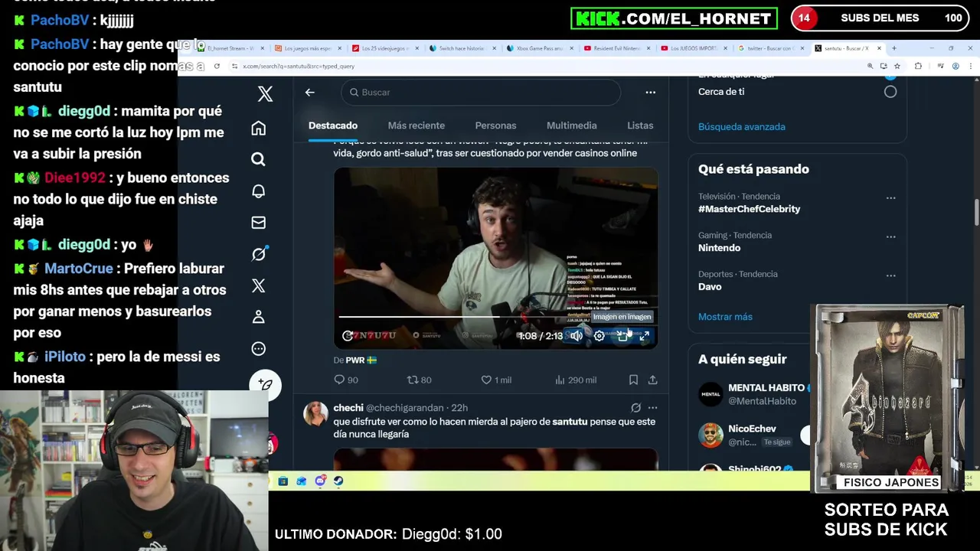Replay the video with circular arrow icon

pos(348,335)
